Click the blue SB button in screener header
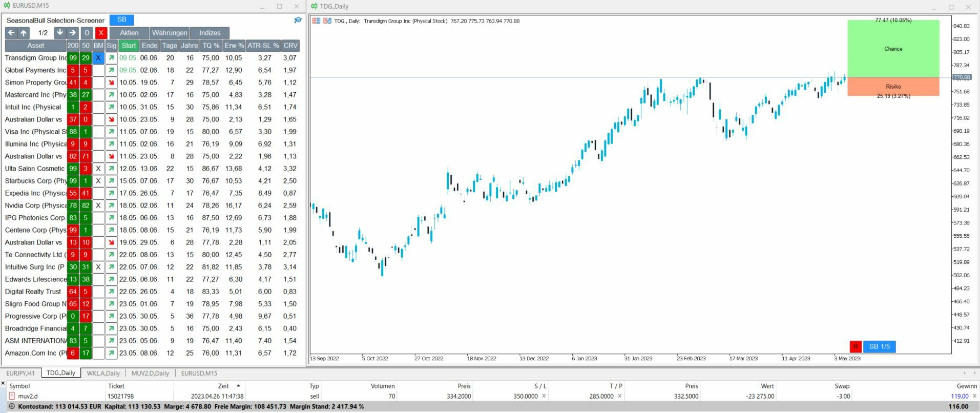This screenshot has width=980, height=413. [x=121, y=20]
